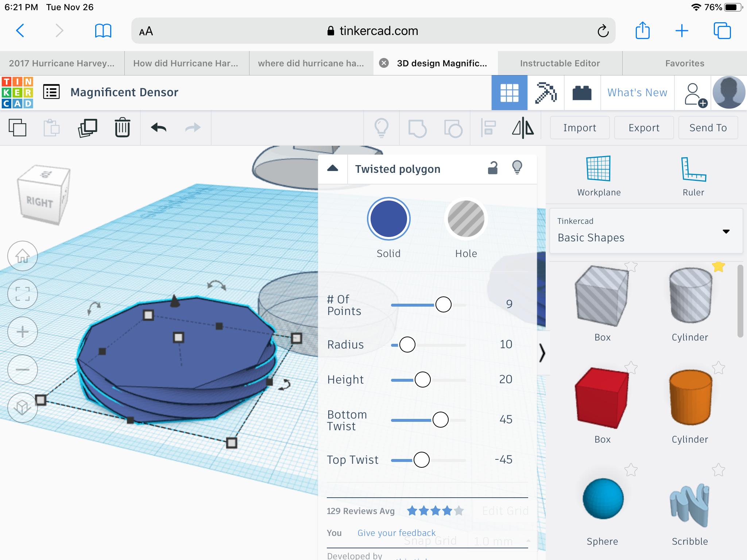Click the Undo action icon
This screenshot has width=747, height=560.
(159, 128)
